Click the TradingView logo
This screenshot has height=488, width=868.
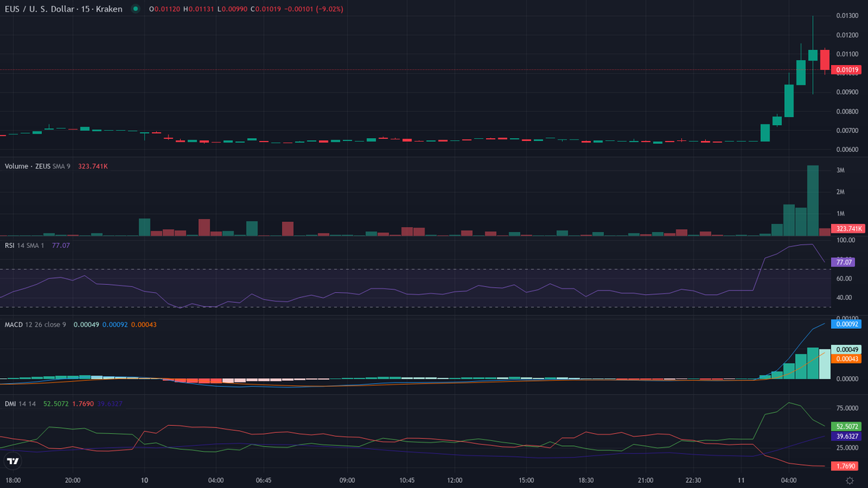pos(13,461)
